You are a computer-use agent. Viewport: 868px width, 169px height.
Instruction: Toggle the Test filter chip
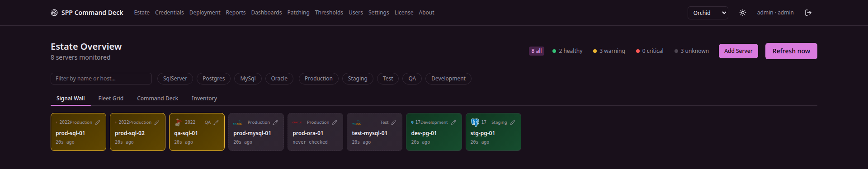388,79
